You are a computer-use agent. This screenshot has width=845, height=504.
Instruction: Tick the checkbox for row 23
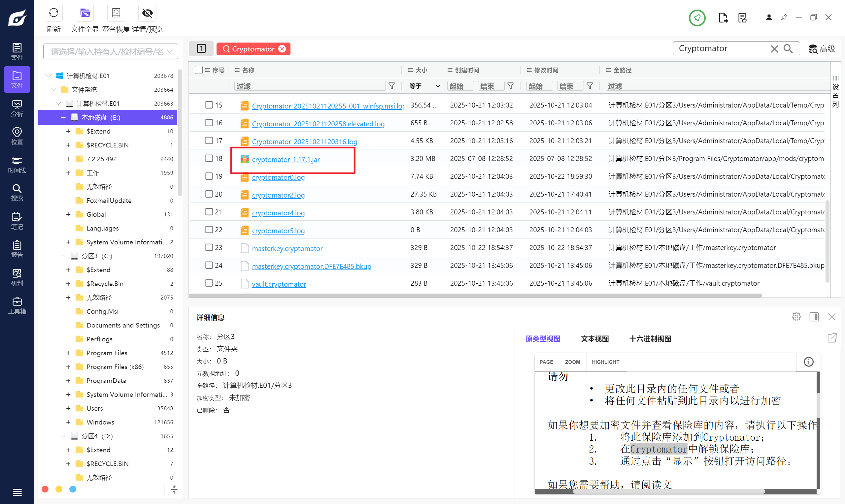tap(209, 247)
